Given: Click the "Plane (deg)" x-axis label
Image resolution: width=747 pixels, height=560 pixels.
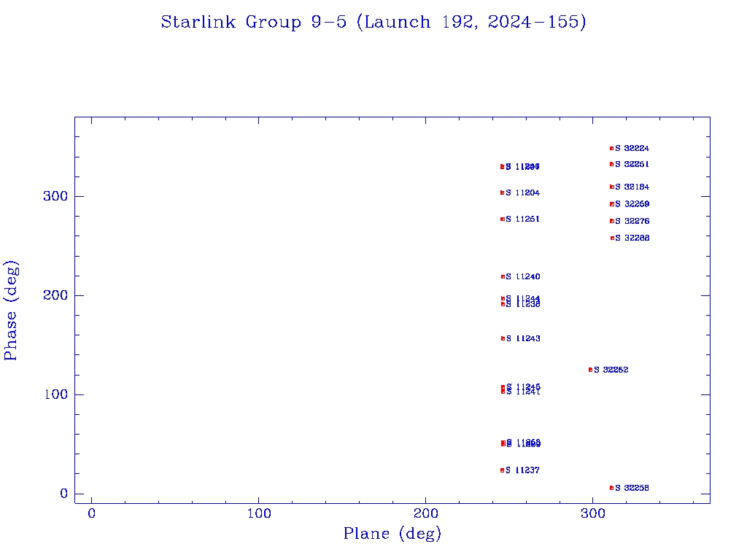Looking at the screenshot, I should tap(392, 533).
